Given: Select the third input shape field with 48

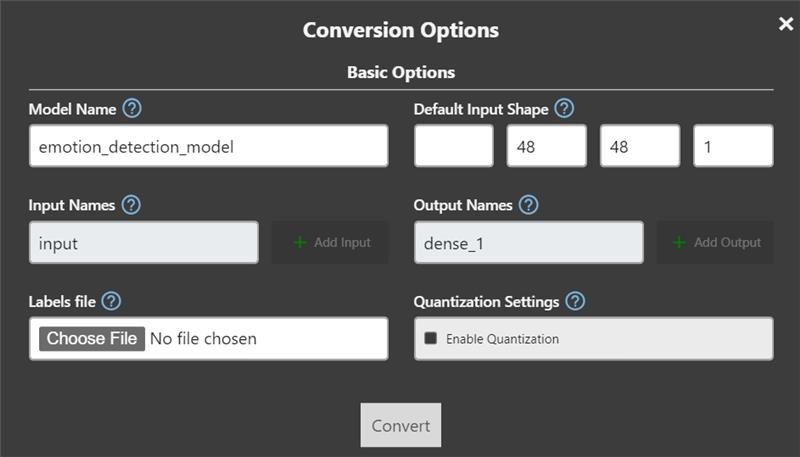Looking at the screenshot, I should [640, 146].
